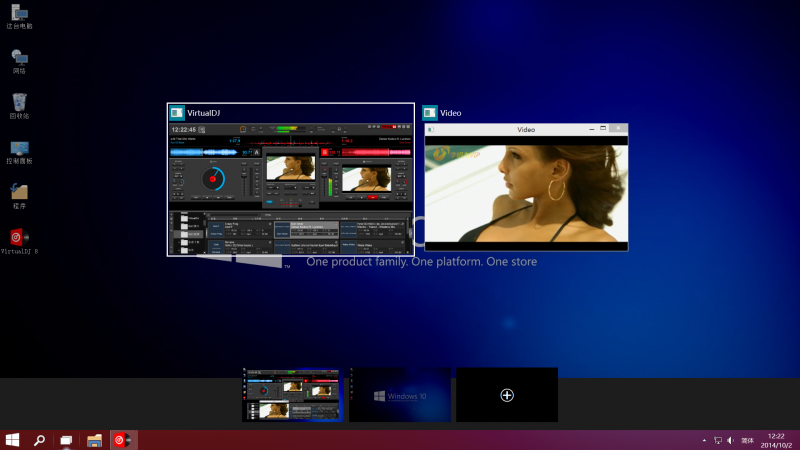Add a new virtual desktop
This screenshot has height=450, width=800.
click(507, 395)
